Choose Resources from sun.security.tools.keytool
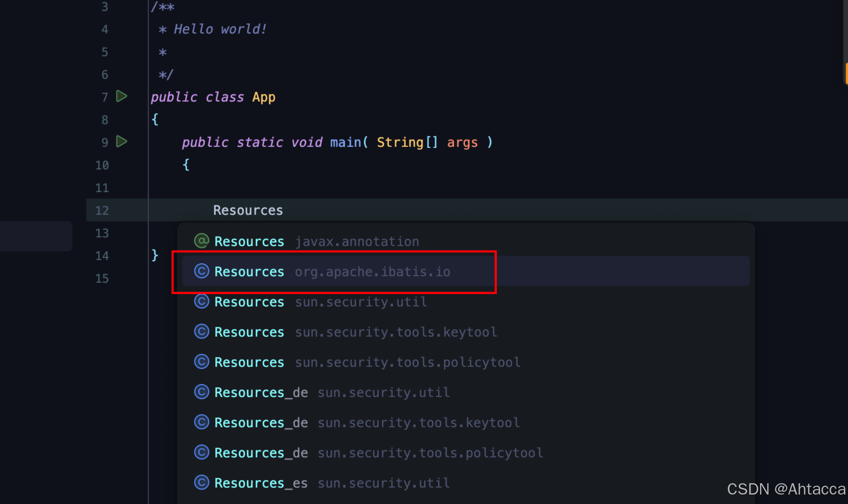The height and width of the screenshot is (504, 848). [466, 332]
